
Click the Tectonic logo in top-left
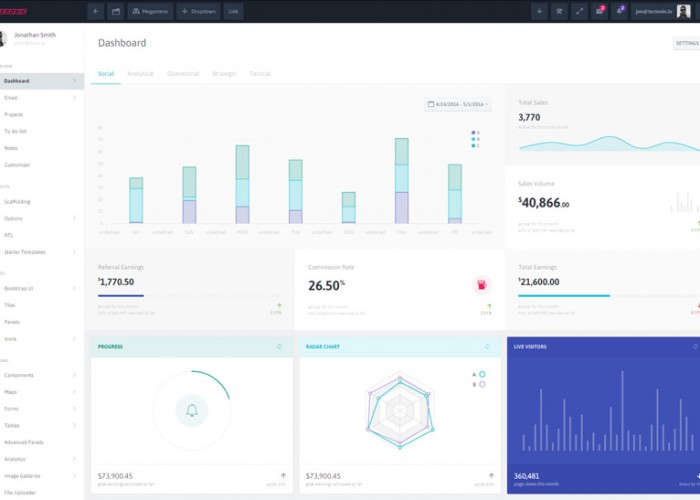pos(13,12)
